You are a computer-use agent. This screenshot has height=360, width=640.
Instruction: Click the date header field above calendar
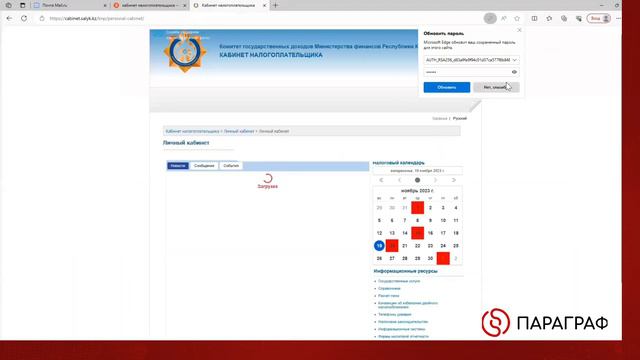click(418, 171)
